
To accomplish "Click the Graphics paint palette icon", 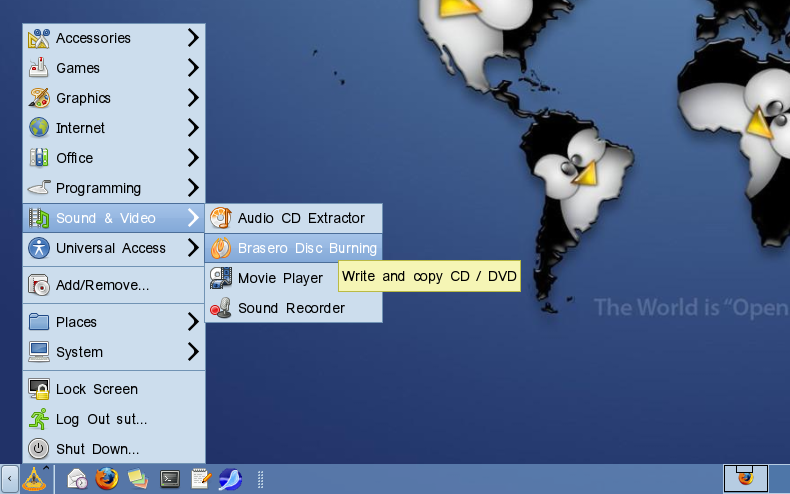I will [39, 98].
